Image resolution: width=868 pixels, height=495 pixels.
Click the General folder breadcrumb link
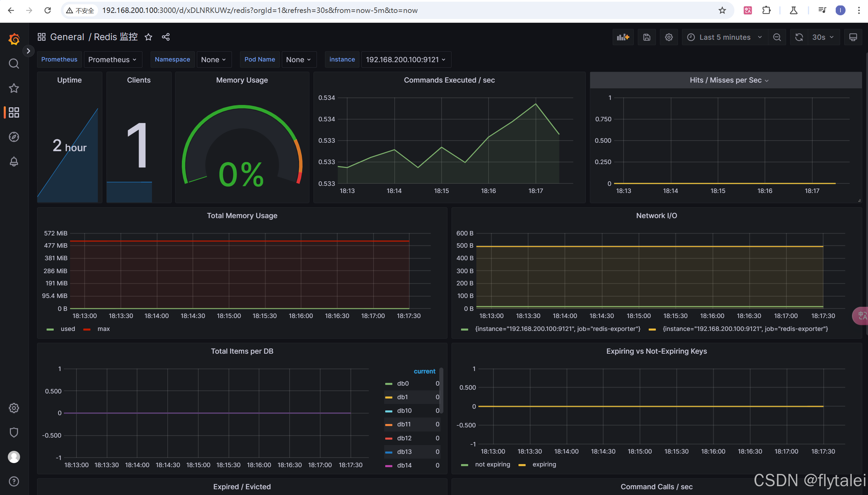[x=67, y=37]
